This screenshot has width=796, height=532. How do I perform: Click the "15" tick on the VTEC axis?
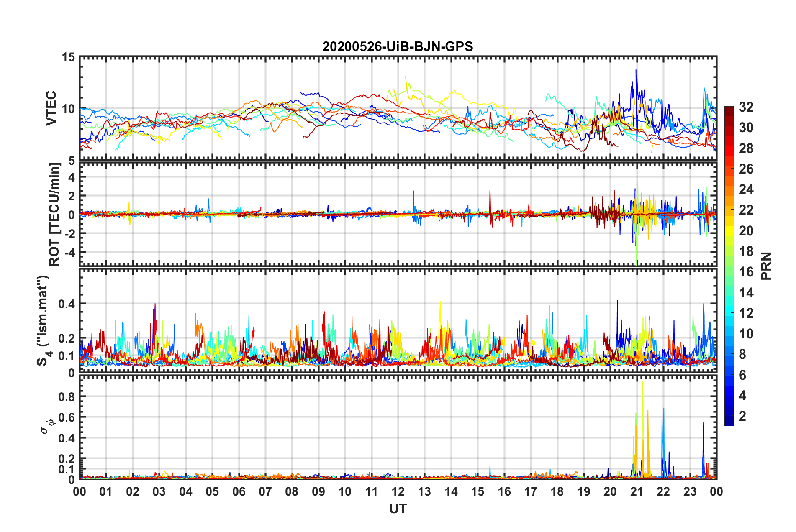tap(68, 57)
